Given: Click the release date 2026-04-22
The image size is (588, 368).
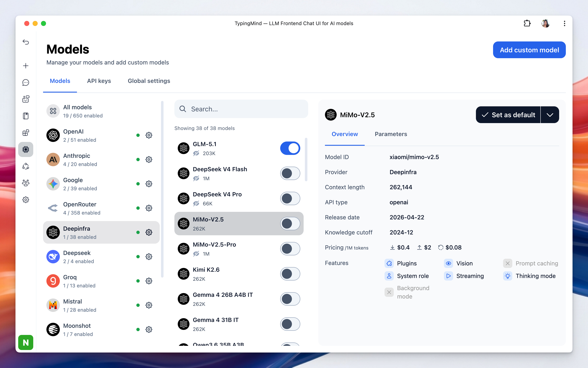Looking at the screenshot, I should 407,217.
